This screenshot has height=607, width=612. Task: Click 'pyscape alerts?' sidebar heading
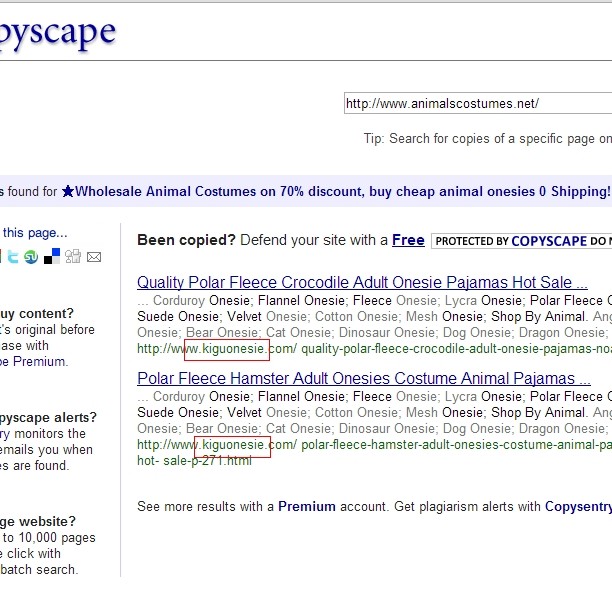click(48, 418)
